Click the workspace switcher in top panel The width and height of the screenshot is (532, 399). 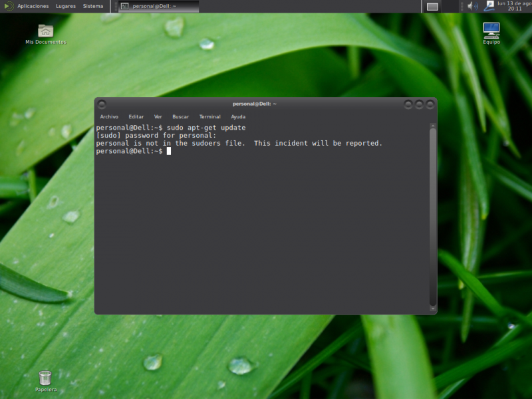pos(432,6)
